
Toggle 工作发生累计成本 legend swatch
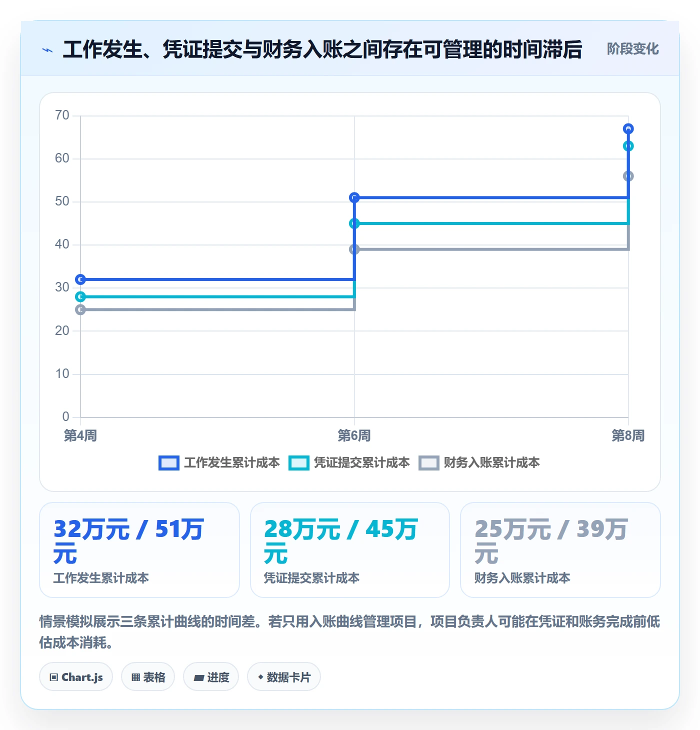coord(168,463)
